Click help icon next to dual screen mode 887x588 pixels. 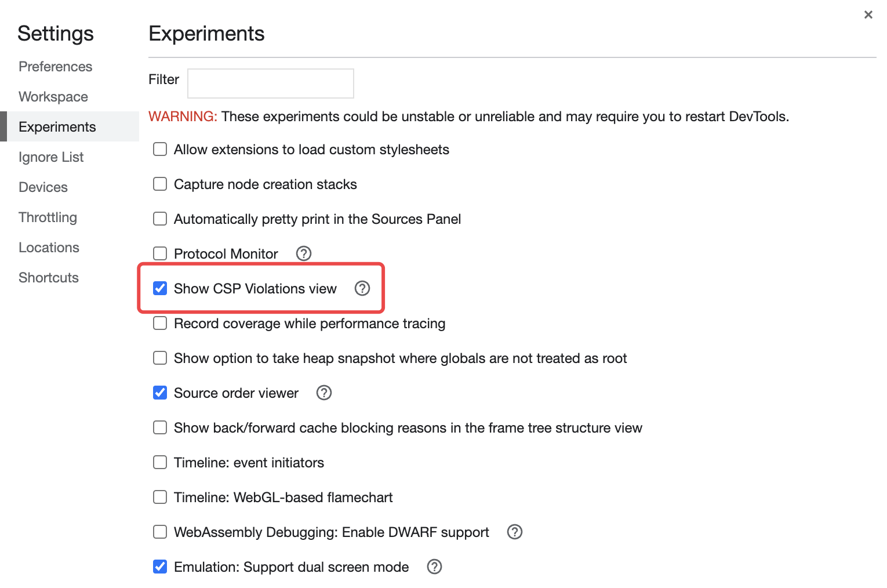coord(435,567)
